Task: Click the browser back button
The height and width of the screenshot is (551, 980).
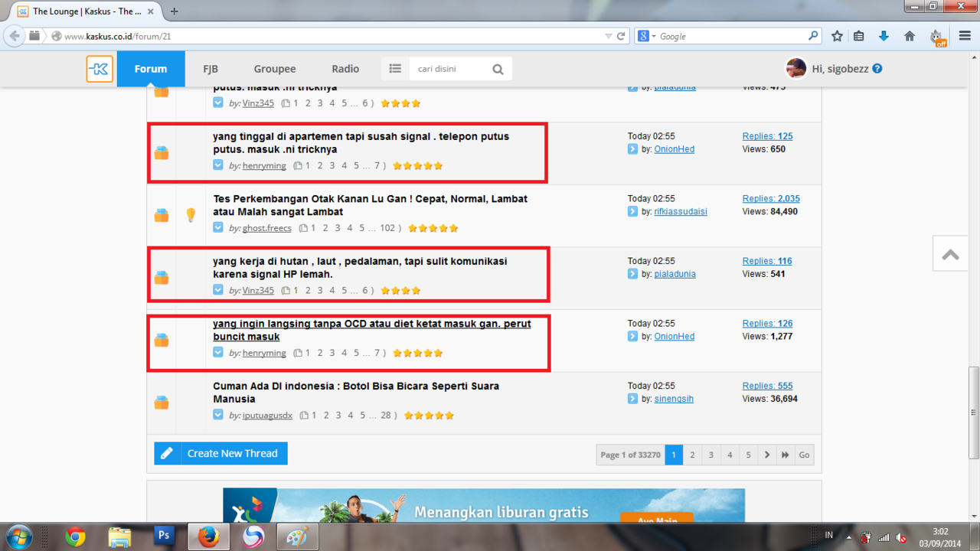Action: point(15,36)
